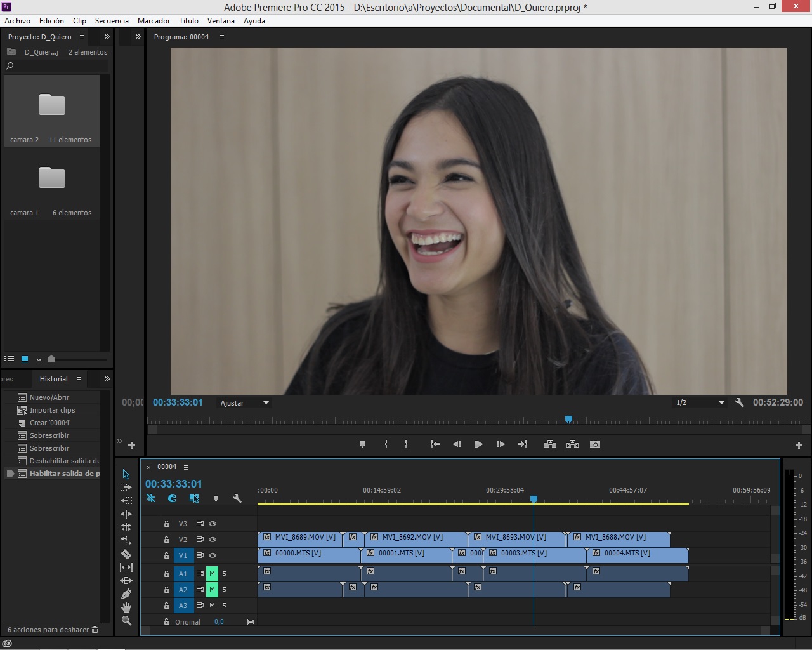
Task: Select the Rolling Edit tool
Action: pos(126,527)
